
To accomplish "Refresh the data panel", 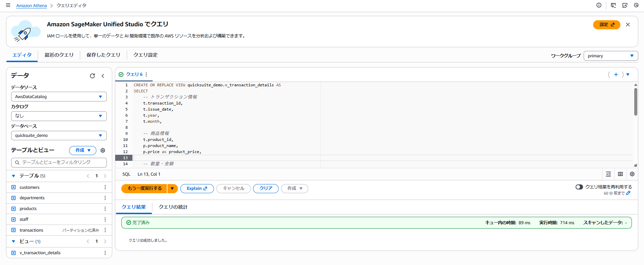I will coord(92,76).
